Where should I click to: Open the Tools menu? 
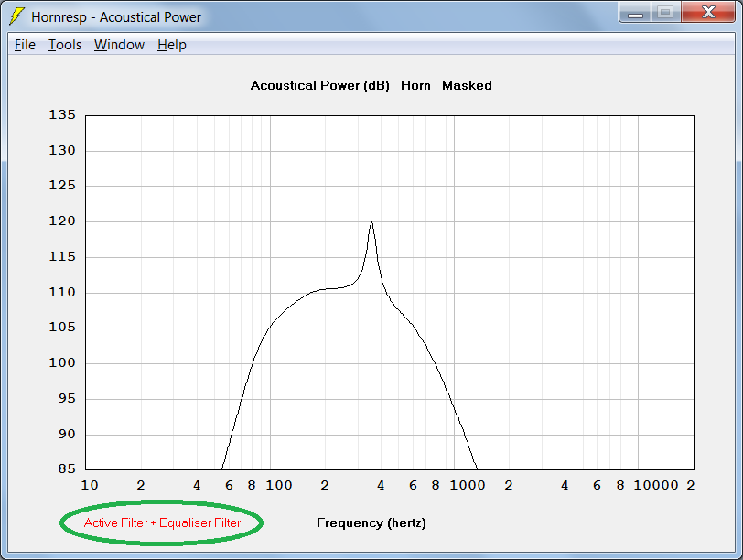tap(65, 45)
